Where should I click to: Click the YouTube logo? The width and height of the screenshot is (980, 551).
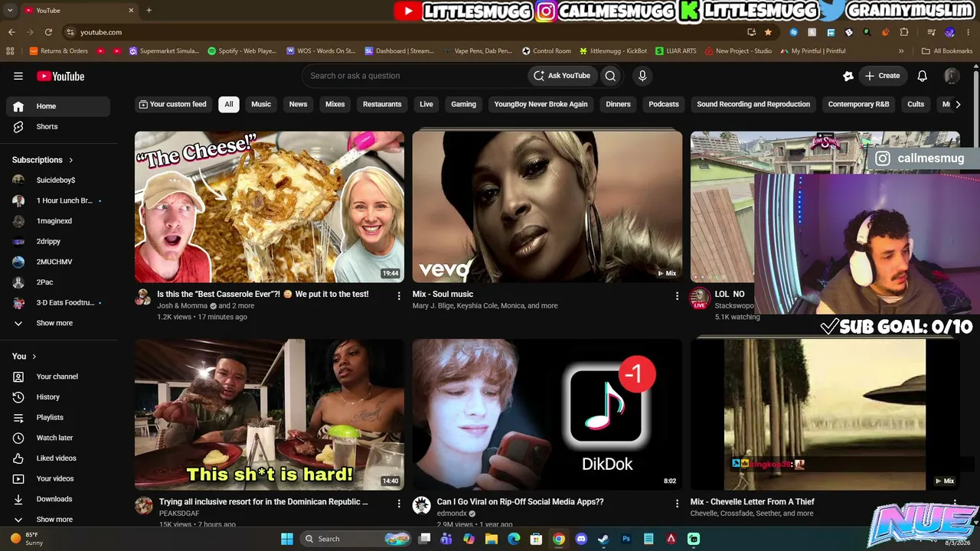click(60, 76)
